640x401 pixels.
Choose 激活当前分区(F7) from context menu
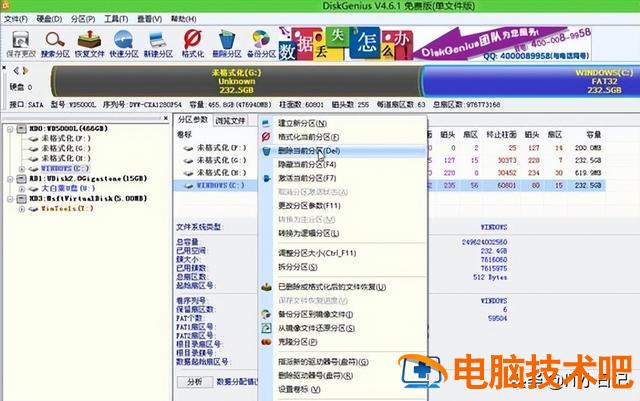tap(343, 178)
